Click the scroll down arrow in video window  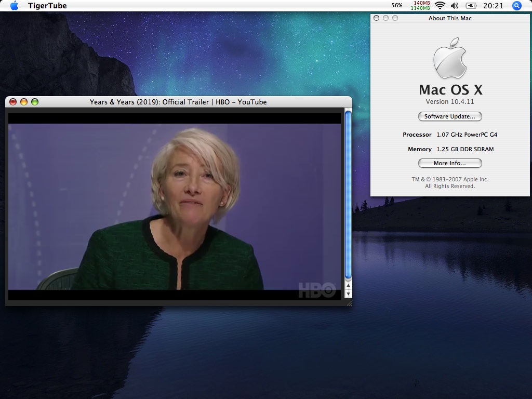click(x=348, y=294)
